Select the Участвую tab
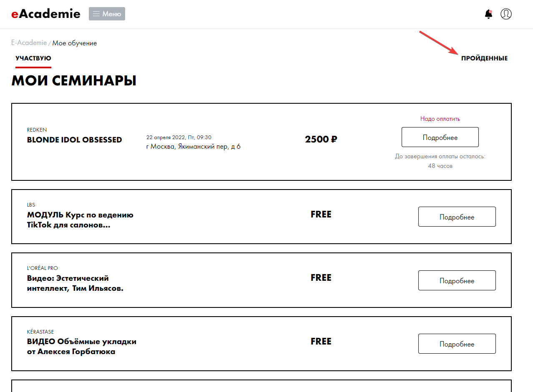The width and height of the screenshot is (533, 392). (x=33, y=58)
